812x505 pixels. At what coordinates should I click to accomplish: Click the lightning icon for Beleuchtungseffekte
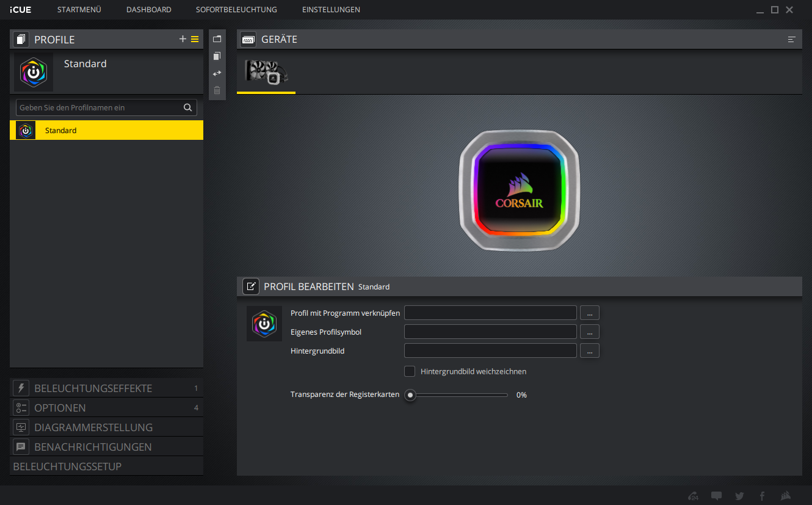(21, 388)
